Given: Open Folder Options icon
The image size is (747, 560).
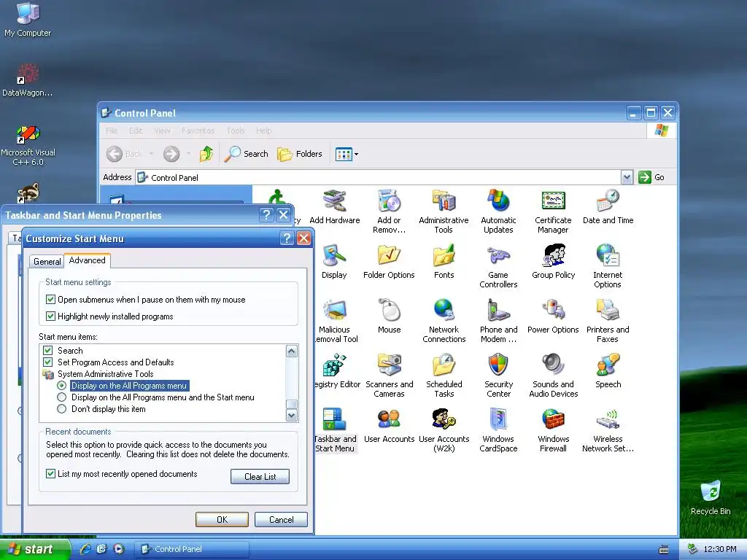Looking at the screenshot, I should coord(389,262).
